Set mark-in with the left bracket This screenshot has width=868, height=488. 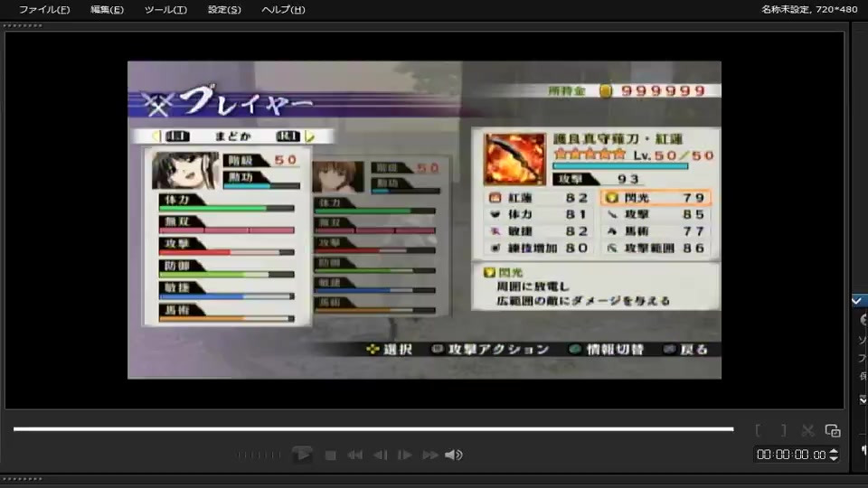coord(758,430)
